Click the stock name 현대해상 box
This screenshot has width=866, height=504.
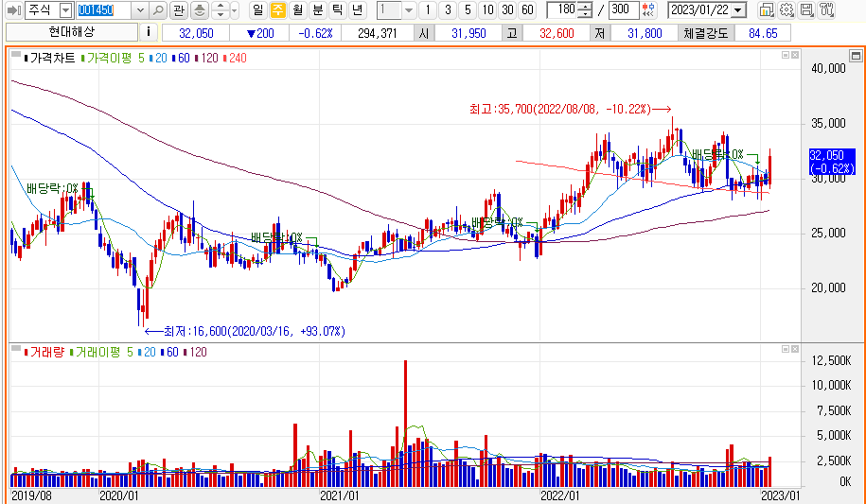(72, 32)
